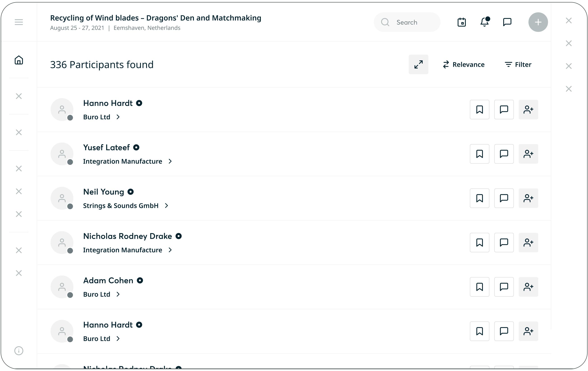
Task: Bookmark Yusef Lateef
Action: coord(479,154)
